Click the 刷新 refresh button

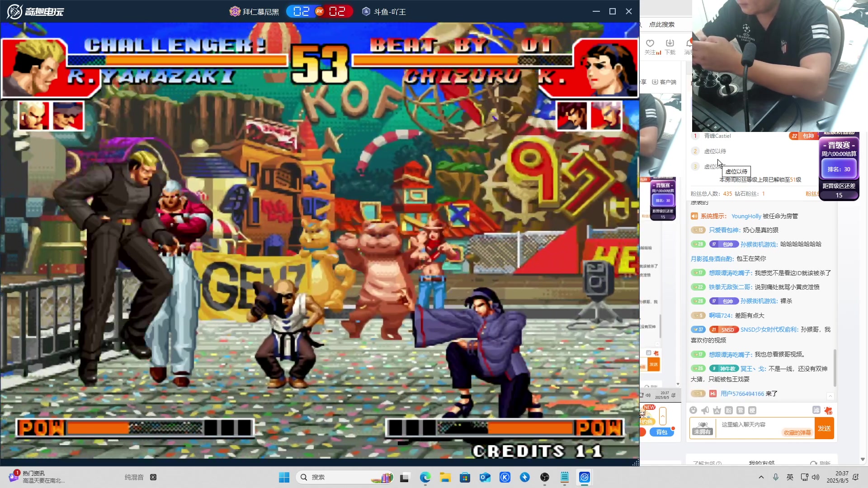821,463
